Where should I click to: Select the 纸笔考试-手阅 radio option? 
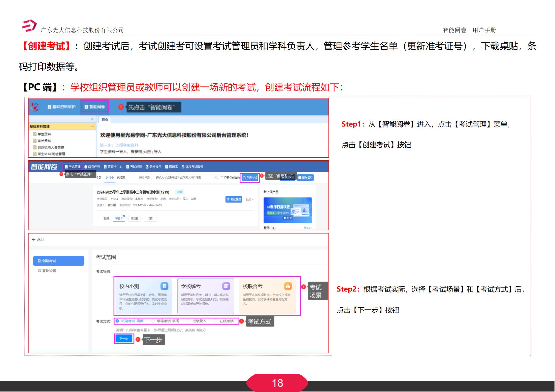point(152,321)
